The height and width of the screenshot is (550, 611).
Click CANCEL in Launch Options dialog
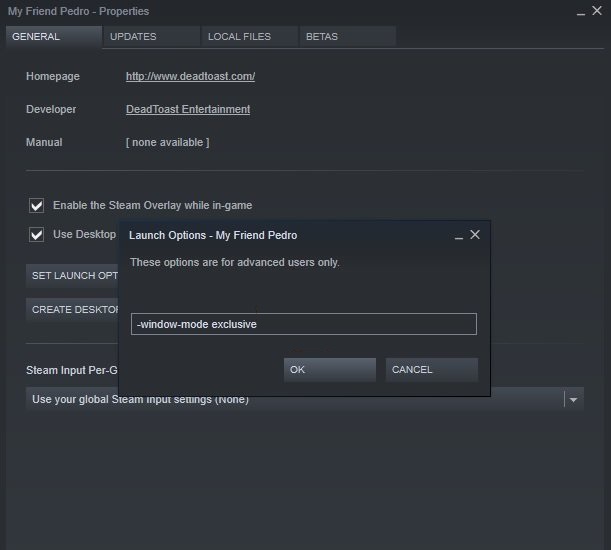pyautogui.click(x=432, y=370)
